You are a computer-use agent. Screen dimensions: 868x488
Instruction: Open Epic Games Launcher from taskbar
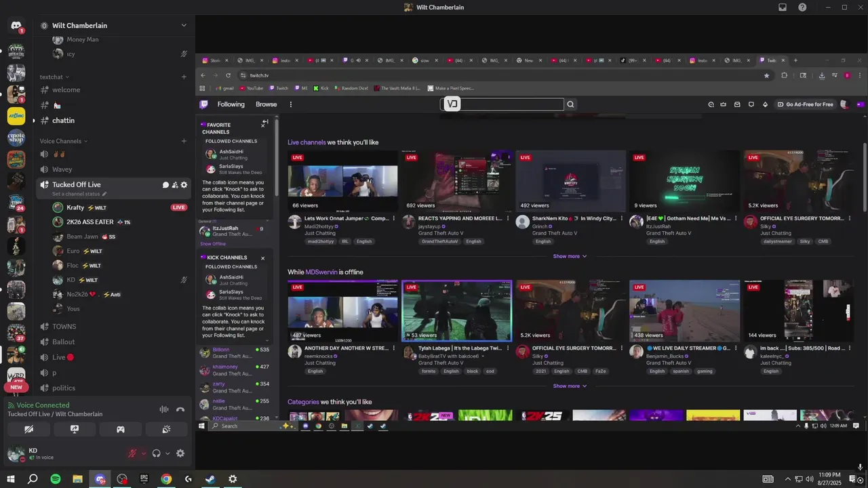(144, 479)
